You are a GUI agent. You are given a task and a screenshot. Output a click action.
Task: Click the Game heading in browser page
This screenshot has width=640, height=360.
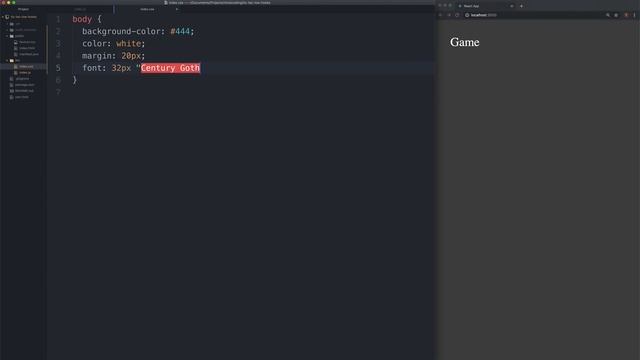coord(464,42)
